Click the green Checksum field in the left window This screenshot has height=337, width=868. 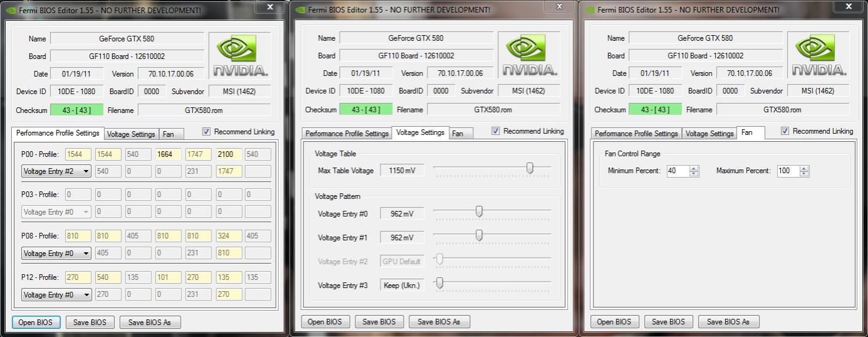76,110
